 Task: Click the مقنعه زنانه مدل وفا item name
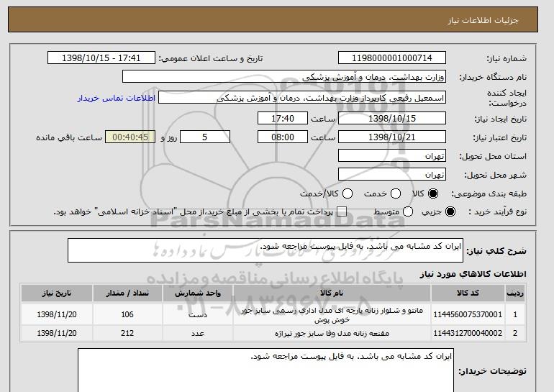point(332,333)
